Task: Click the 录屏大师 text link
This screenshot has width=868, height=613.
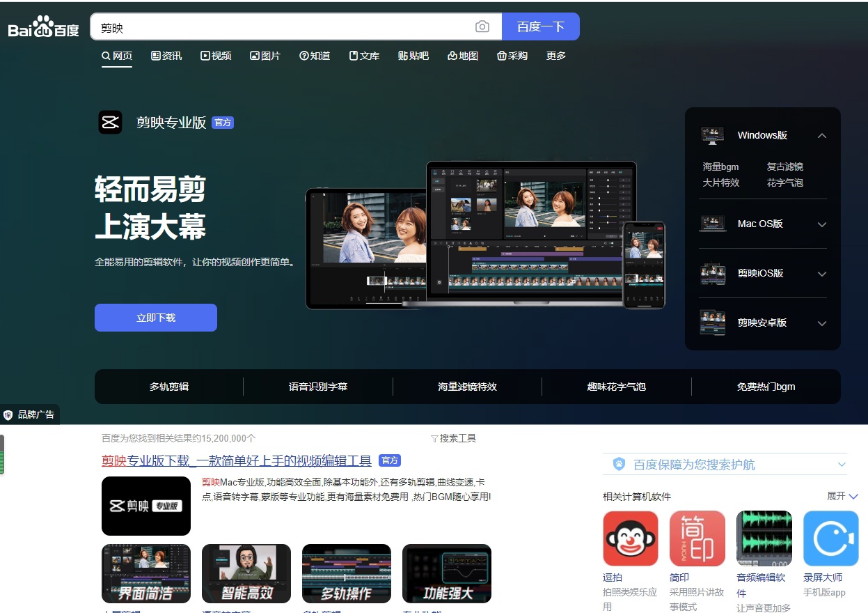Action: coord(823,577)
